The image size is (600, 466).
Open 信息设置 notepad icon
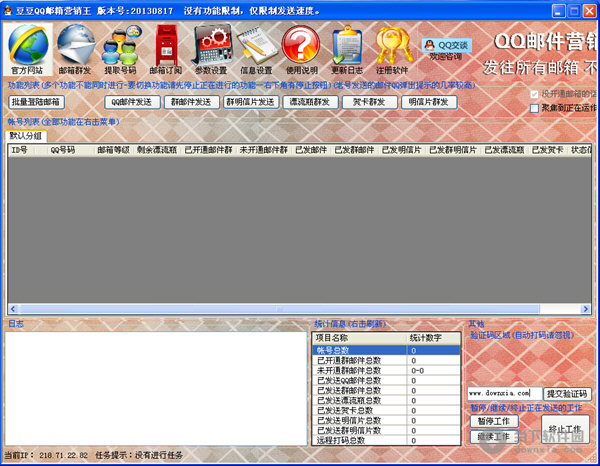(256, 49)
